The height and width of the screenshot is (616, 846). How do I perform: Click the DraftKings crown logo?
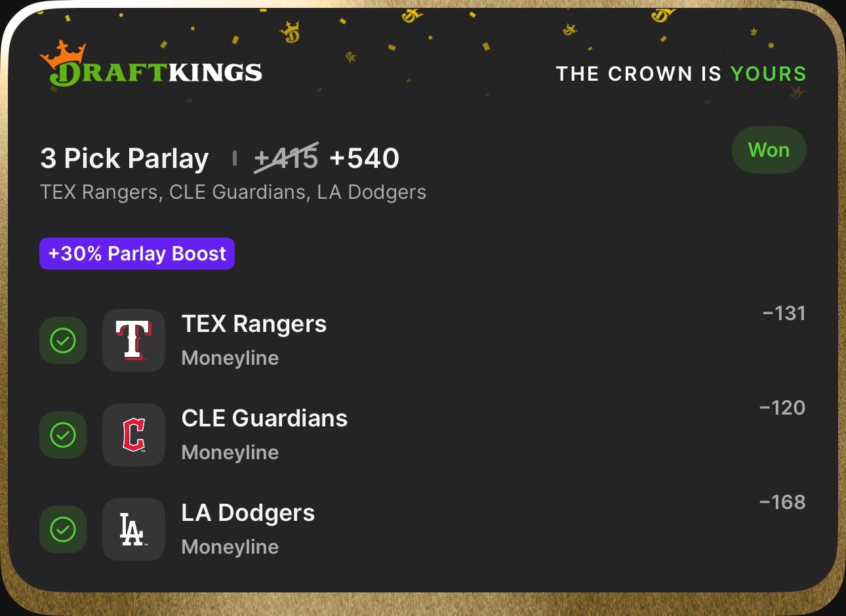click(64, 52)
